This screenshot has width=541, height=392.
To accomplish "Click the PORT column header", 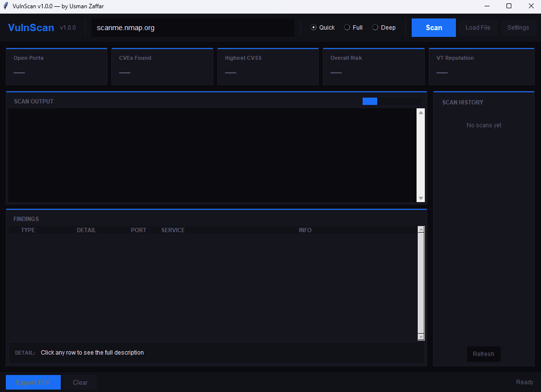I will click(139, 230).
